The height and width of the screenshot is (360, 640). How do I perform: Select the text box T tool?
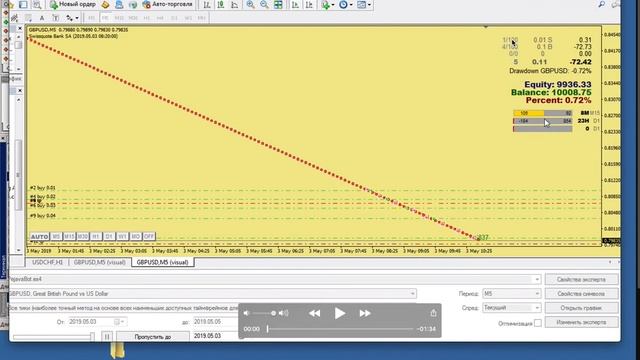click(56, 18)
